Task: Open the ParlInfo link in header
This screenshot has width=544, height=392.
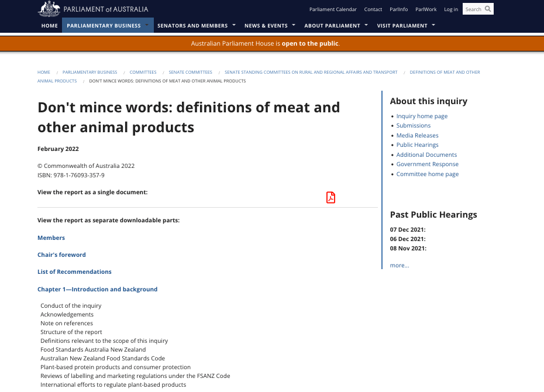Action: [398, 9]
